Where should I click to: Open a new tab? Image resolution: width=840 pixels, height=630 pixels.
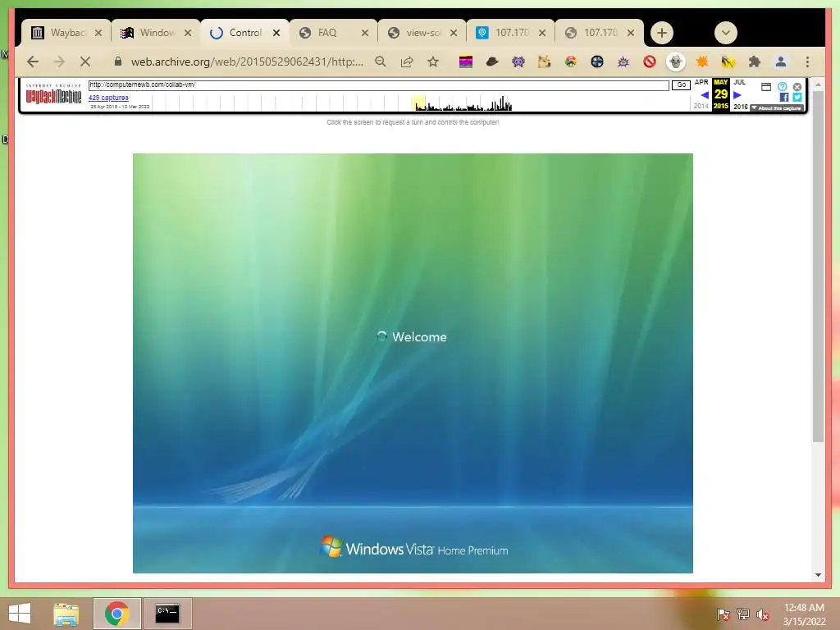(662, 33)
